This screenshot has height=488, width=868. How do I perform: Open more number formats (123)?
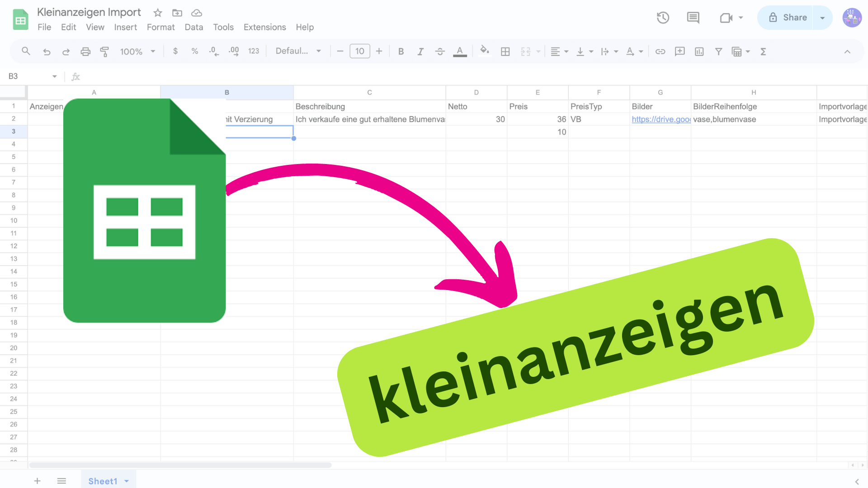point(254,52)
